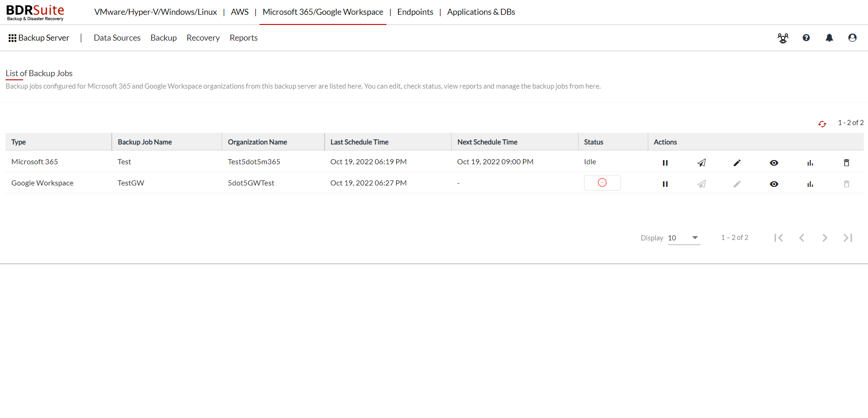Image resolution: width=868 pixels, height=418 pixels.
Task: Pause the Microsoft 365 Test backup job
Action: click(665, 162)
